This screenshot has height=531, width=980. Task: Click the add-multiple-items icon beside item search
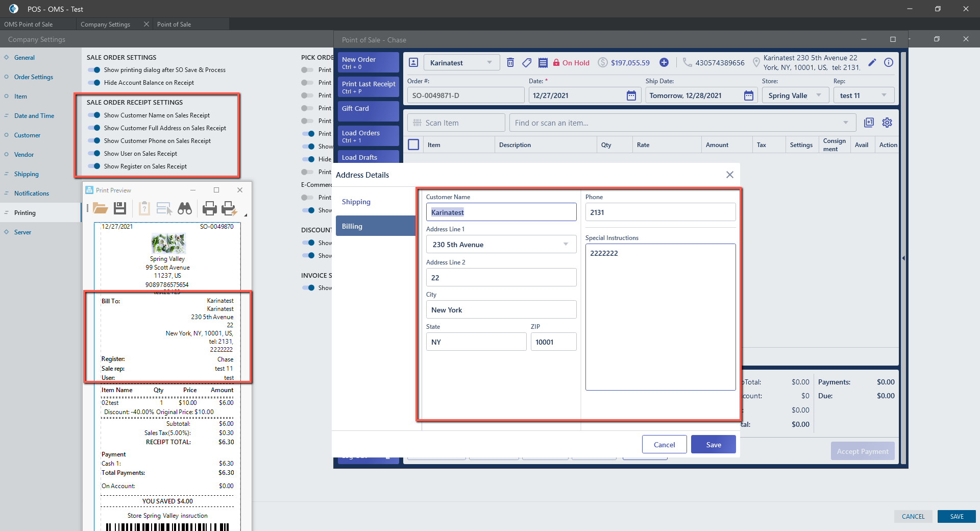point(869,123)
